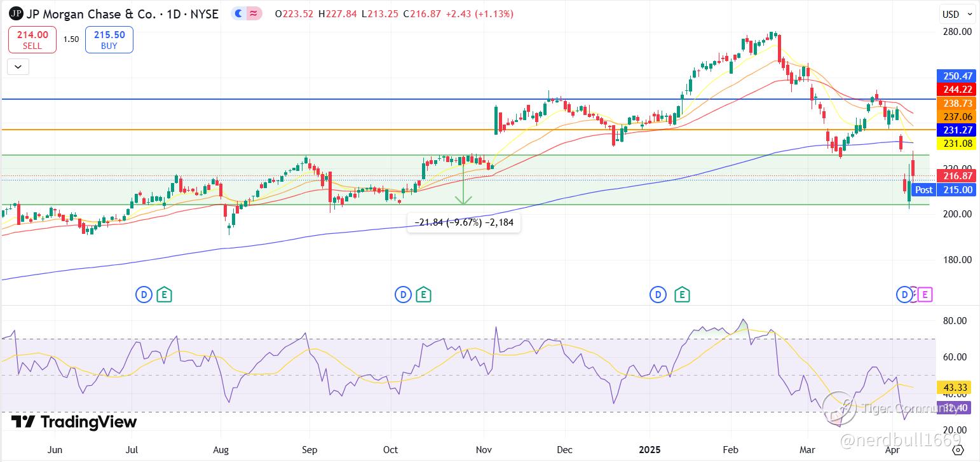
Task: Click the yellow 231.08 price label
Action: [956, 144]
